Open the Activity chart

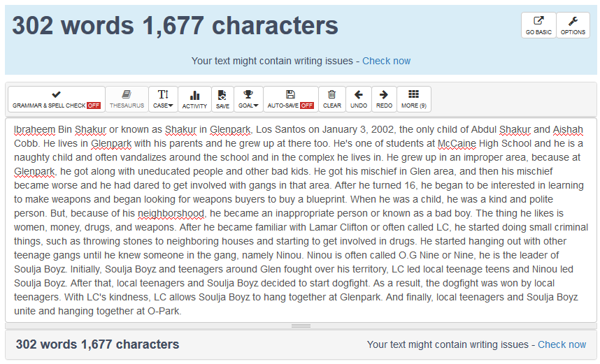194,99
